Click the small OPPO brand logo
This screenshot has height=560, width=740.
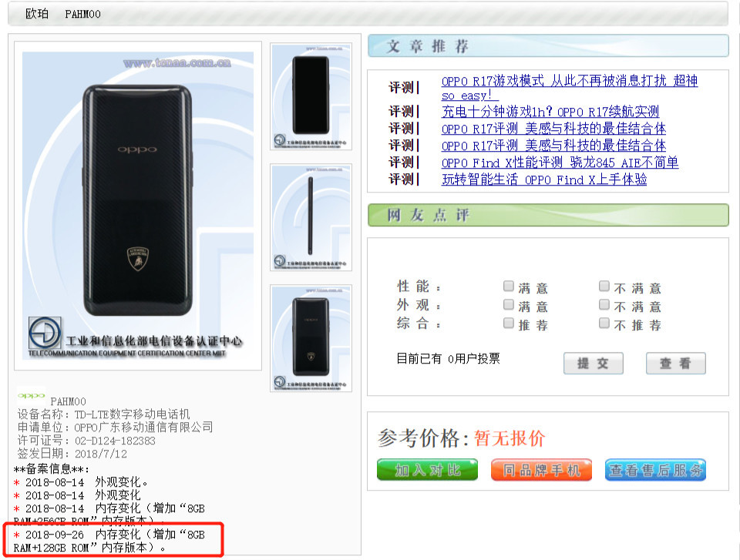tap(31, 396)
